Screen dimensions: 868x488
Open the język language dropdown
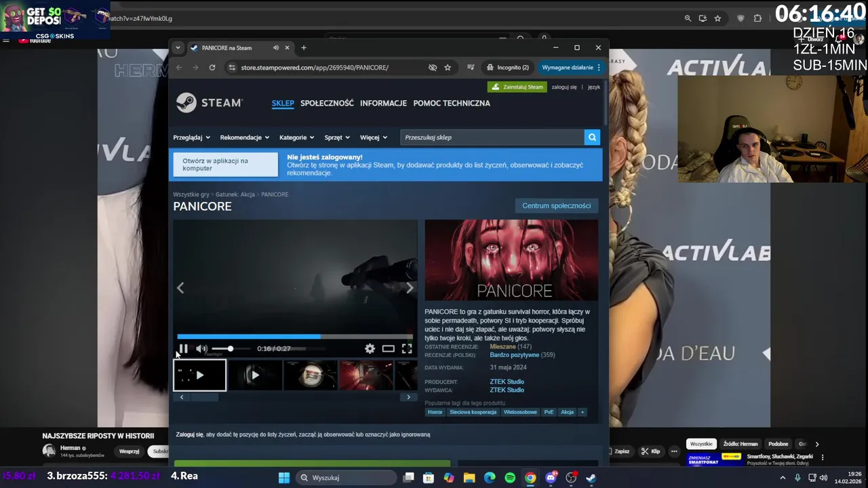593,87
